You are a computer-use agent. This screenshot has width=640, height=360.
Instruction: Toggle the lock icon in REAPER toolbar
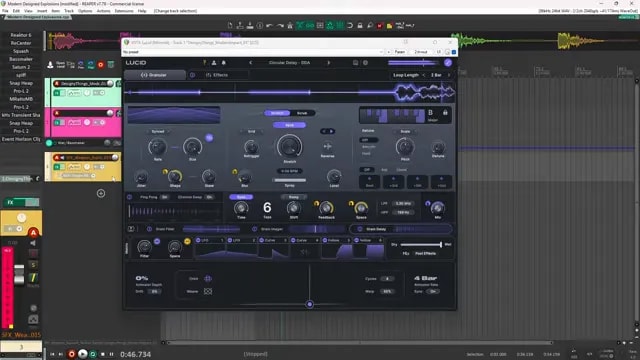tap(360, 25)
